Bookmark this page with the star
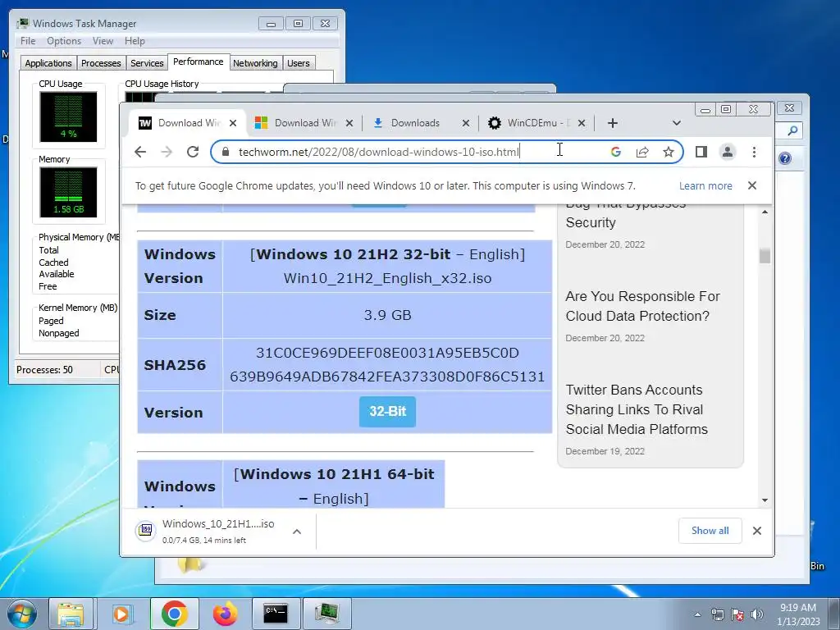Image resolution: width=840 pixels, height=630 pixels. point(668,152)
